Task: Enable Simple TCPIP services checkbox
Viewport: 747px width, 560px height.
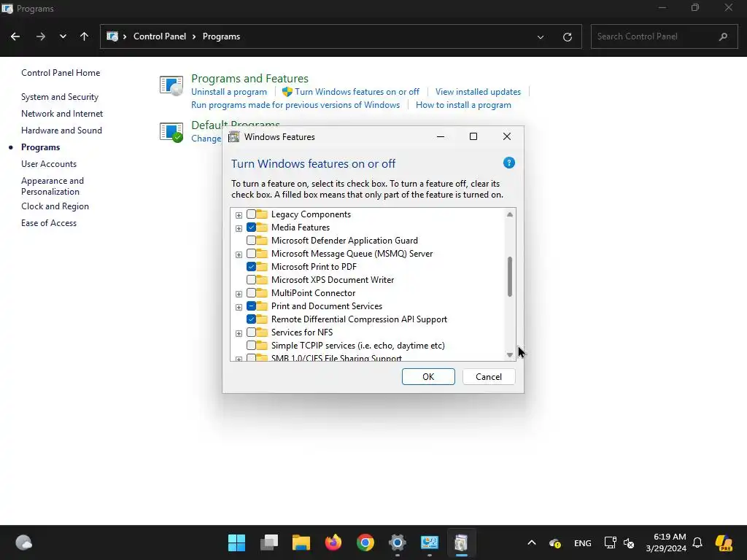Action: click(x=251, y=345)
